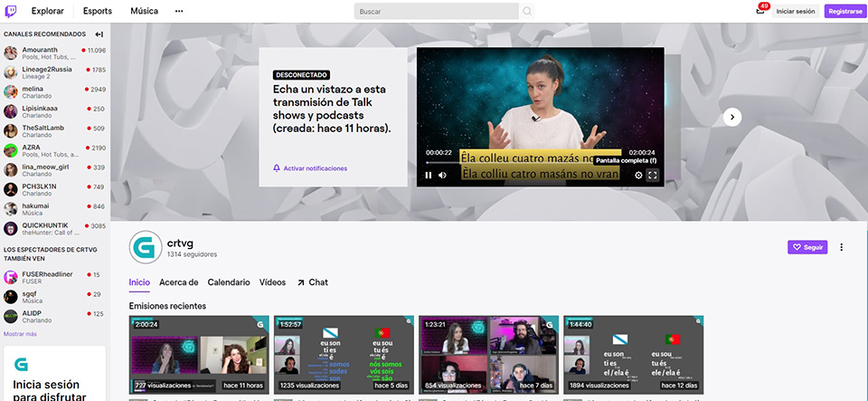
Task: Click the Amouranth channel name
Action: 40,50
